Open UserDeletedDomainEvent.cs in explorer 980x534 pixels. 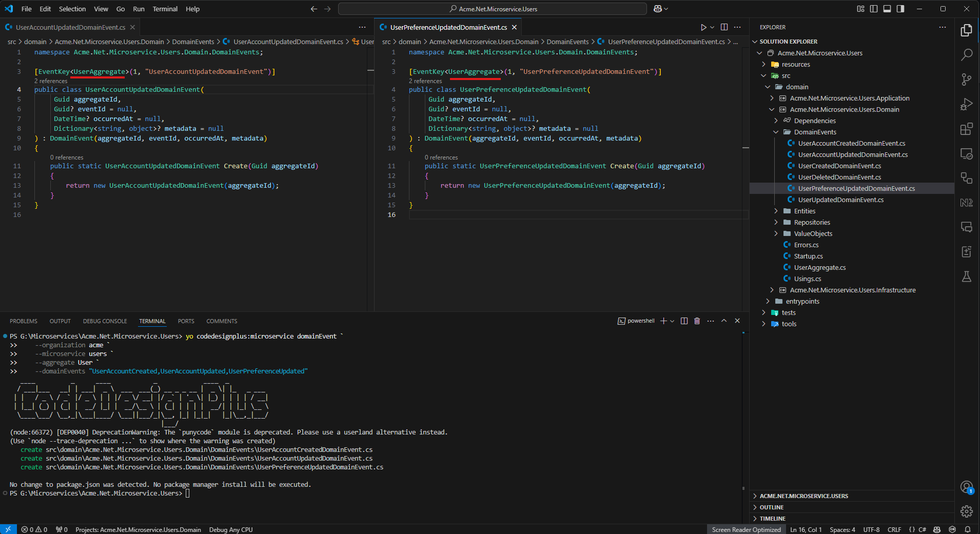pyautogui.click(x=839, y=177)
